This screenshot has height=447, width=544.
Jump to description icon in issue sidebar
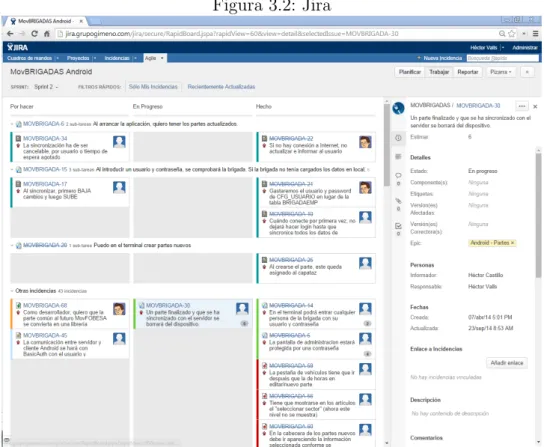click(x=398, y=157)
